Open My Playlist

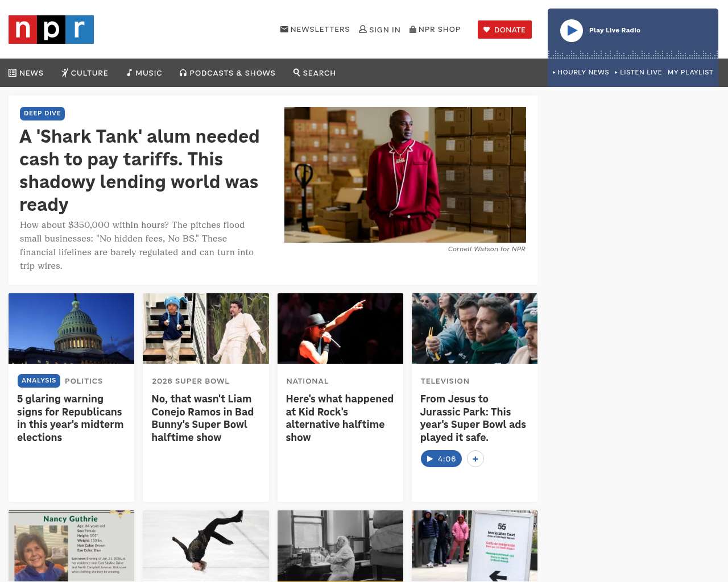[690, 72]
